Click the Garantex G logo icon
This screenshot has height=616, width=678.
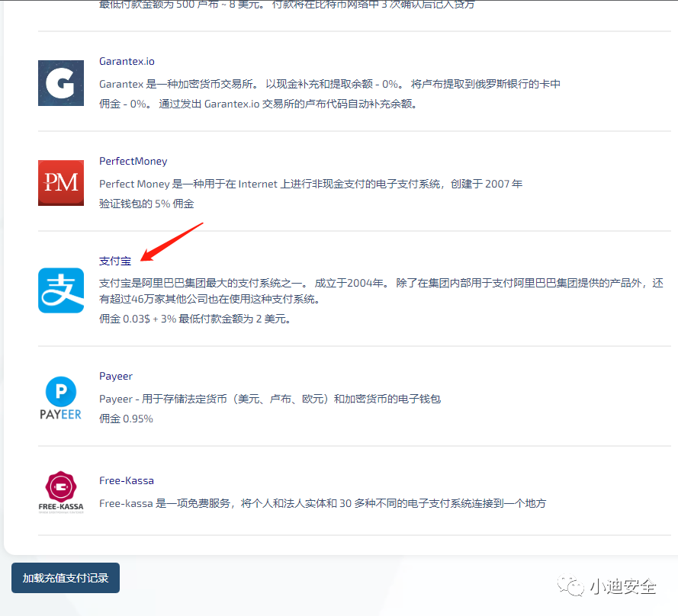click(x=61, y=83)
